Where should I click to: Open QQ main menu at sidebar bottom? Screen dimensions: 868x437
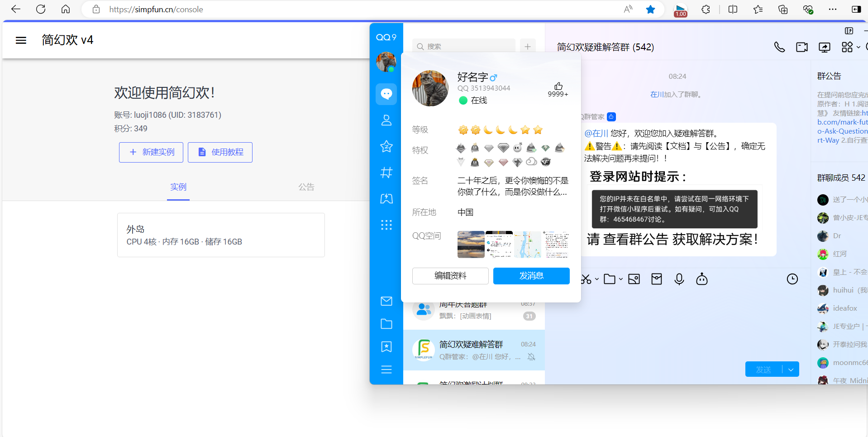(x=386, y=370)
